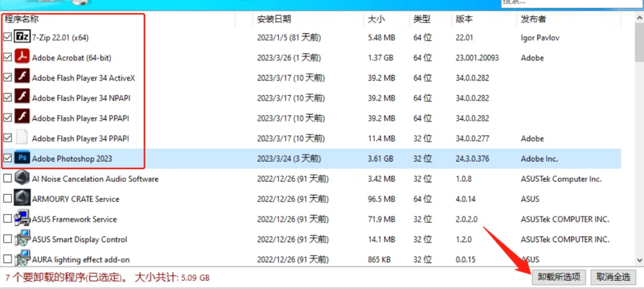Click the Adobe Acrobat (64-bit) icon
Screen dimensions: 644x289
coord(22,57)
